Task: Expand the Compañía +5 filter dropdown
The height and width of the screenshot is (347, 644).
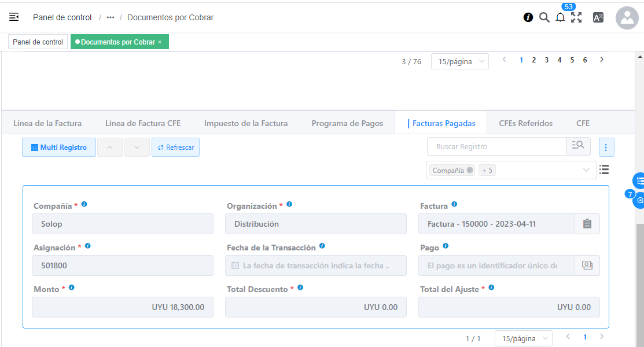Action: [x=586, y=171]
